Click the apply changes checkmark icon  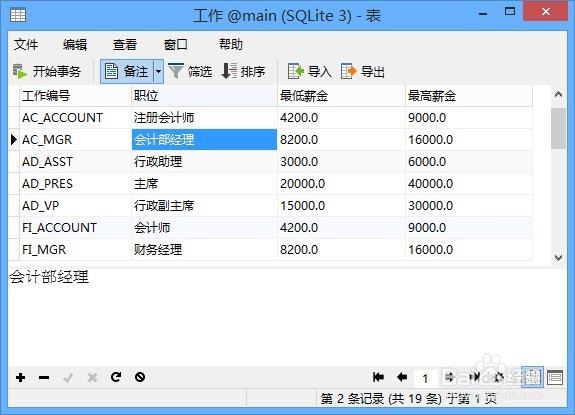coord(68,377)
